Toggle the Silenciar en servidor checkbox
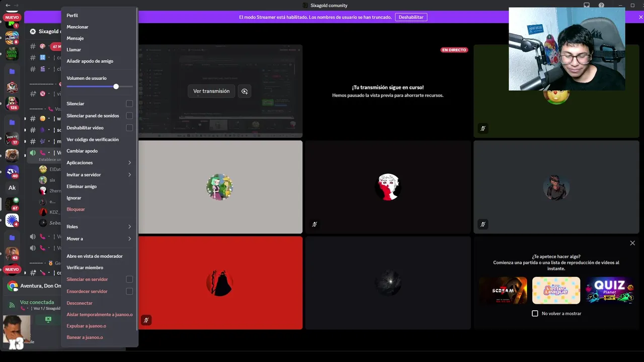The height and width of the screenshot is (362, 644). (x=129, y=279)
